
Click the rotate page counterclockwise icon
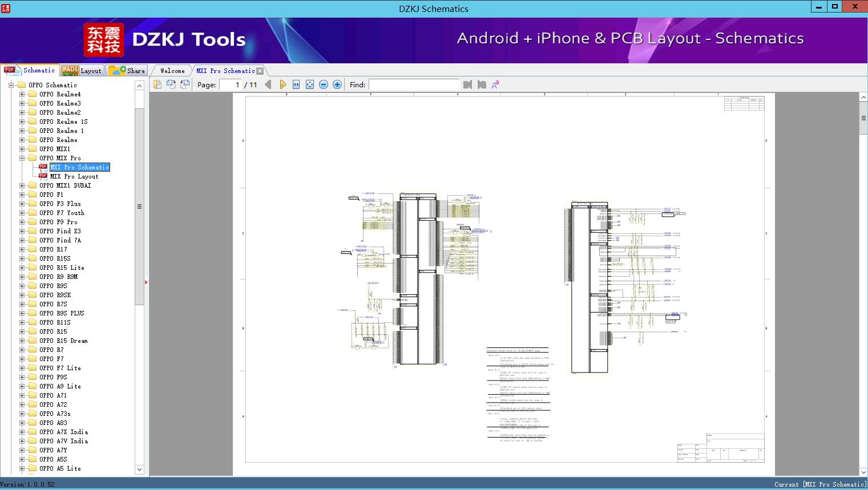tap(184, 84)
